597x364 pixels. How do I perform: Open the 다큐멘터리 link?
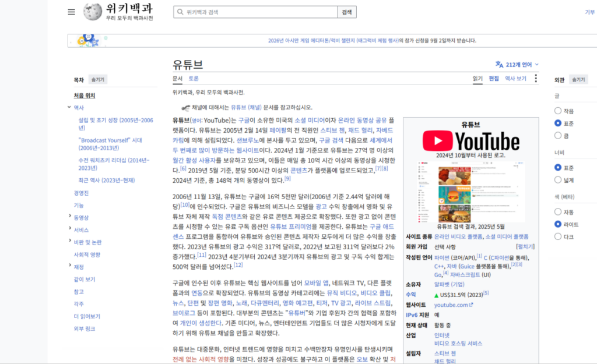pyautogui.click(x=265, y=303)
